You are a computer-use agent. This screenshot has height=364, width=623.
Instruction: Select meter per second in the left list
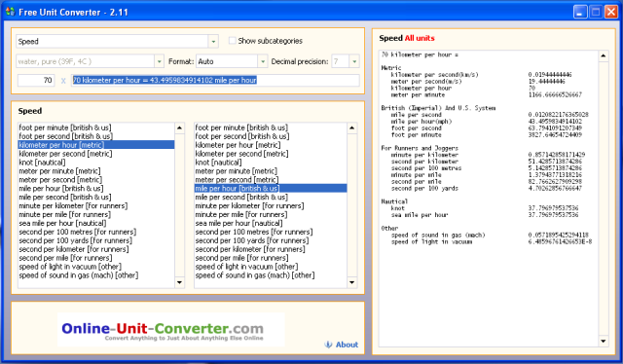pos(96,180)
